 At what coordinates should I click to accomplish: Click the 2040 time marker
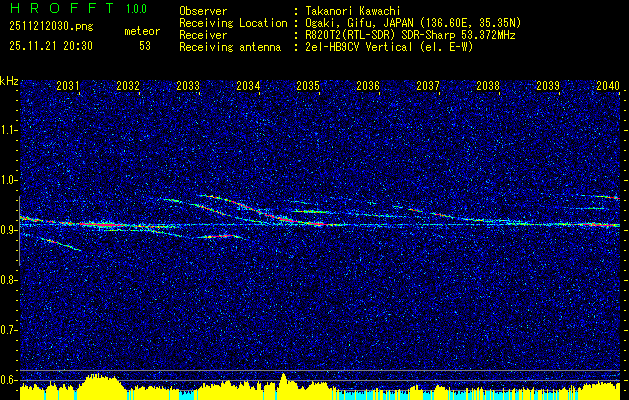click(x=608, y=85)
